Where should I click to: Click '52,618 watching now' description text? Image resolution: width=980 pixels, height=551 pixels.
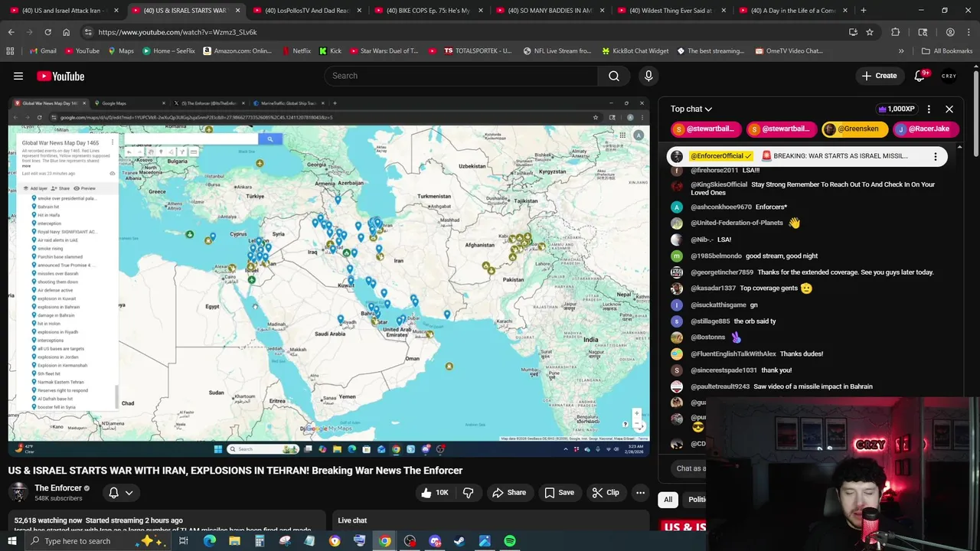(48, 520)
